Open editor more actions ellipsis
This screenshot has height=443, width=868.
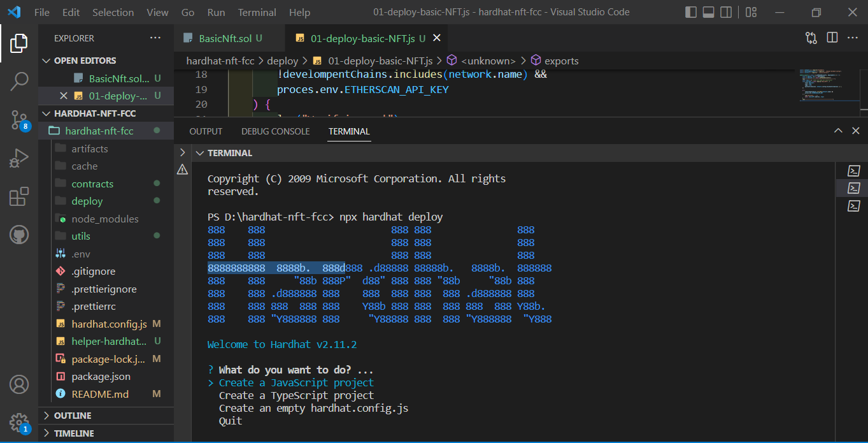coord(853,38)
